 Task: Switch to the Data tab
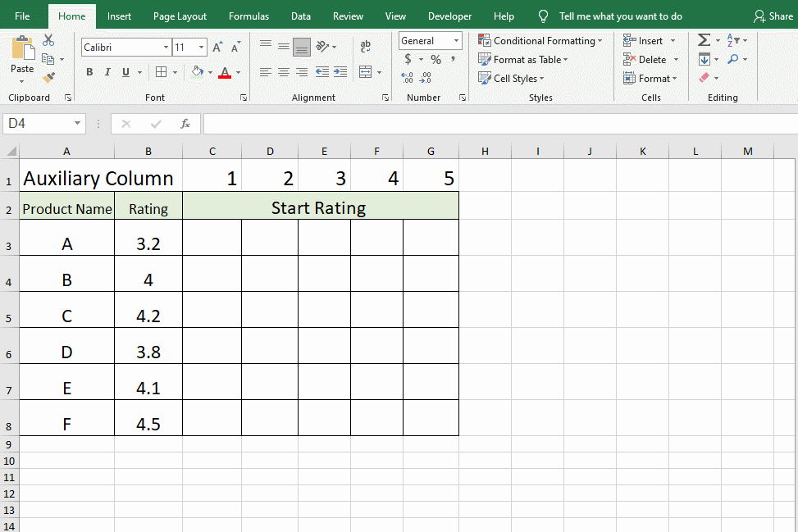(301, 16)
